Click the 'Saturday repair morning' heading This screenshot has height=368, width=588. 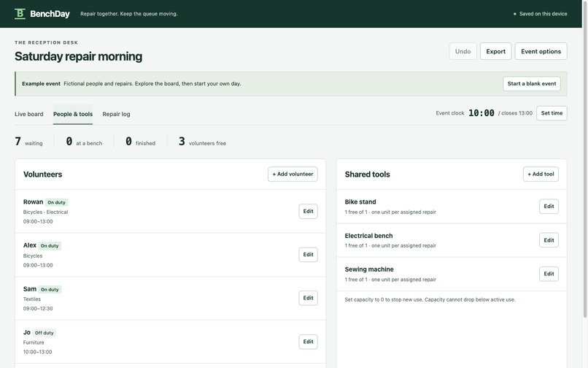pyautogui.click(x=78, y=56)
